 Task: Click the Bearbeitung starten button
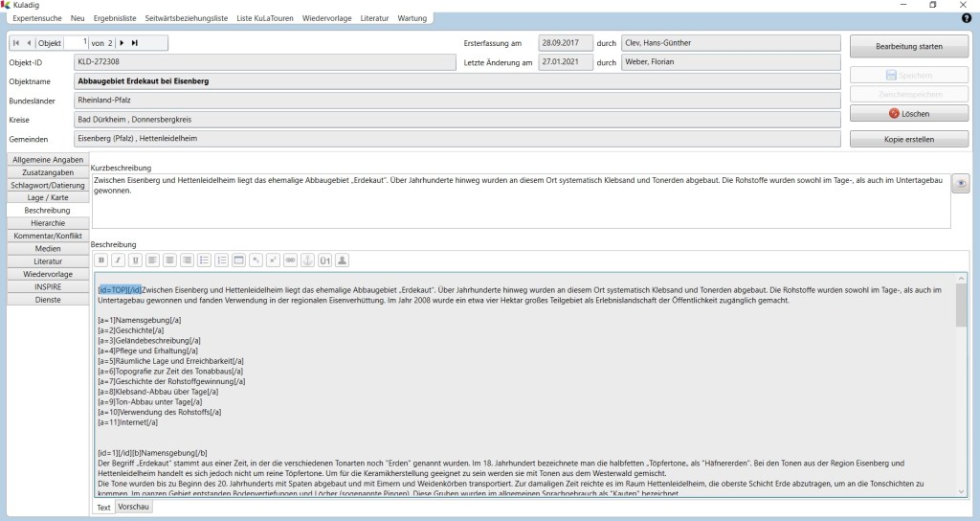pyautogui.click(x=908, y=46)
